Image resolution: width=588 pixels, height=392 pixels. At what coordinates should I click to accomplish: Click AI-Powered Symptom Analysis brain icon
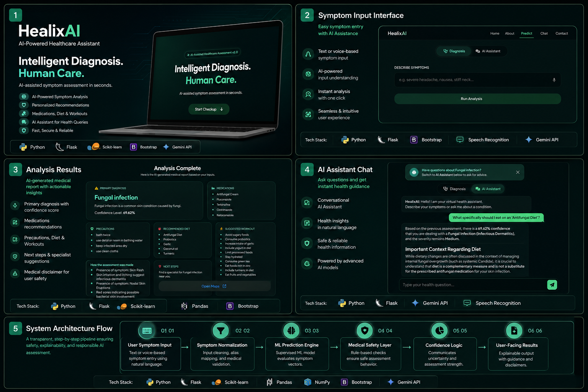pyautogui.click(x=24, y=96)
